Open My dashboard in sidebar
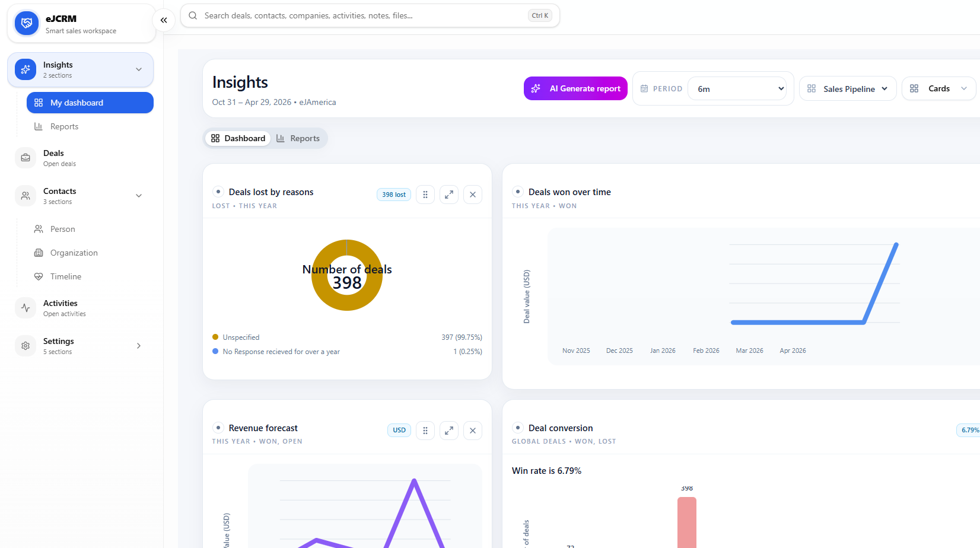This screenshot has width=980, height=548. [90, 103]
